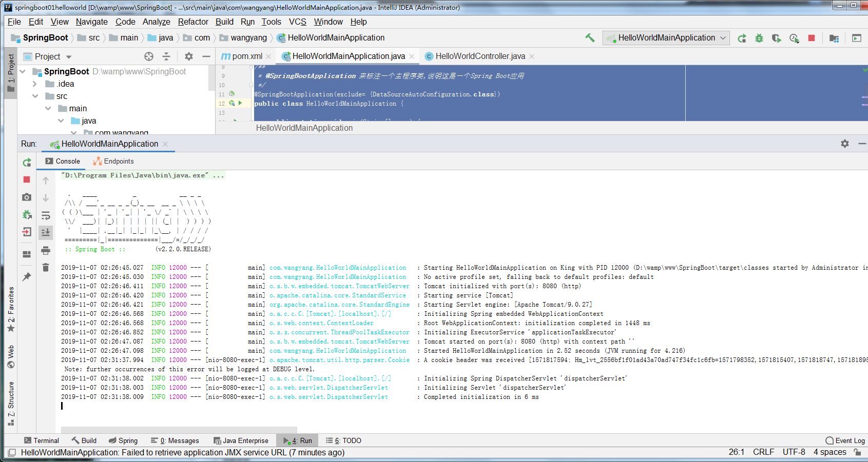Image resolution: width=868 pixels, height=462 pixels.
Task: Stop the application from the top toolbar
Action: (812, 38)
